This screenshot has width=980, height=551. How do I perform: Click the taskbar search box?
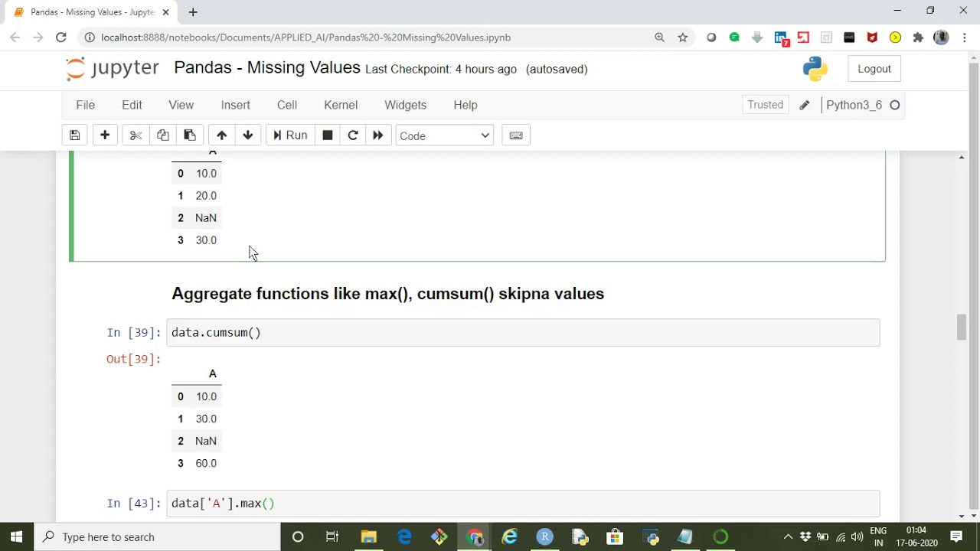click(158, 536)
